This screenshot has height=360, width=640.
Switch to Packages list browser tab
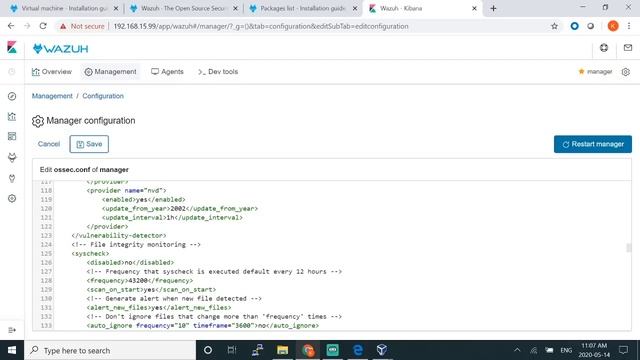click(x=303, y=8)
